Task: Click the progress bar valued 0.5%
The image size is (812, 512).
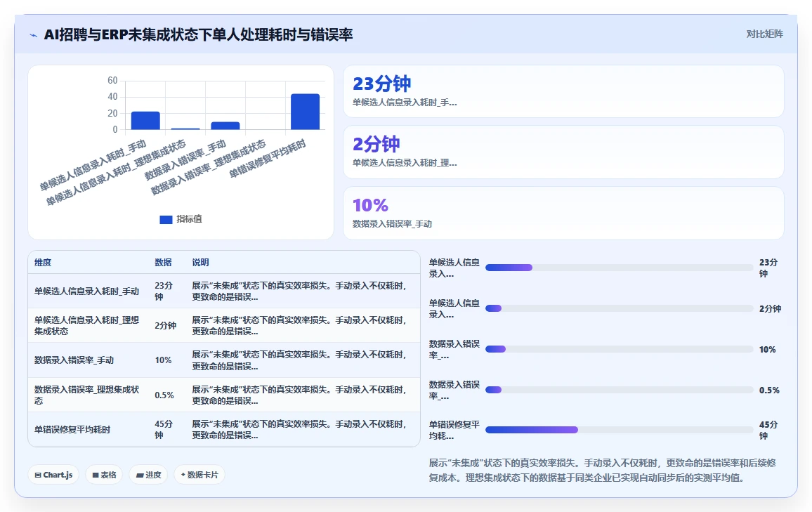Action: pos(619,390)
